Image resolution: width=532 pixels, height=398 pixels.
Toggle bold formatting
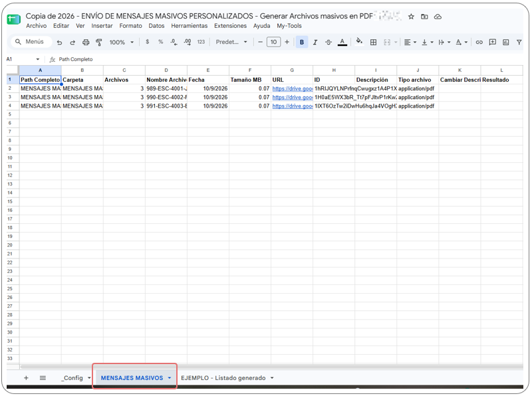[302, 43]
